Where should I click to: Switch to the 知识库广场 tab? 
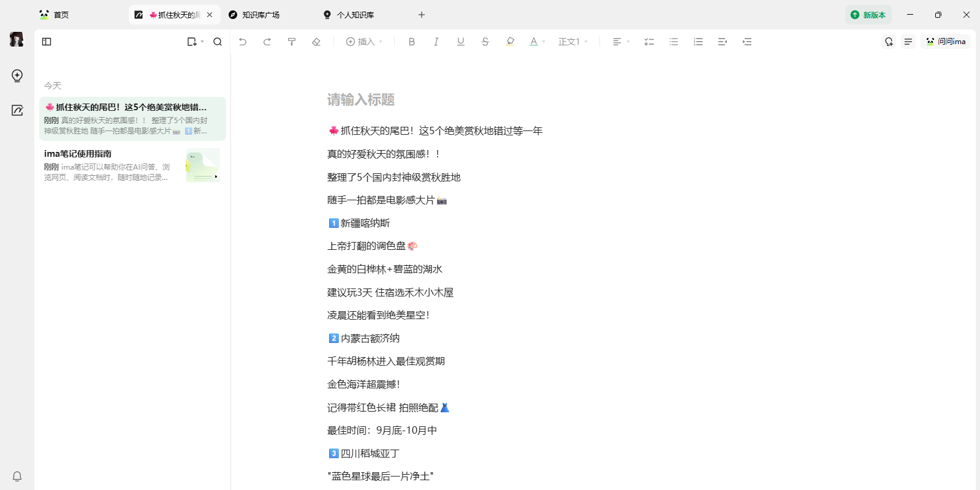(x=260, y=15)
